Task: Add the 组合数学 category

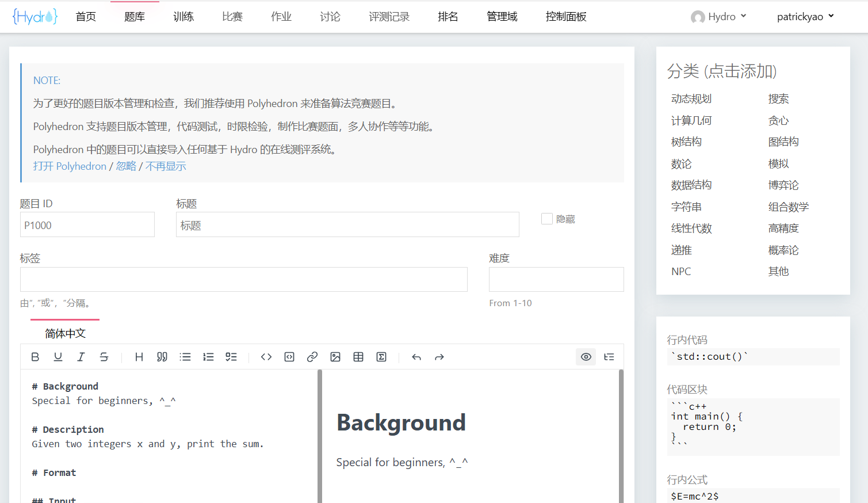Action: (x=789, y=207)
